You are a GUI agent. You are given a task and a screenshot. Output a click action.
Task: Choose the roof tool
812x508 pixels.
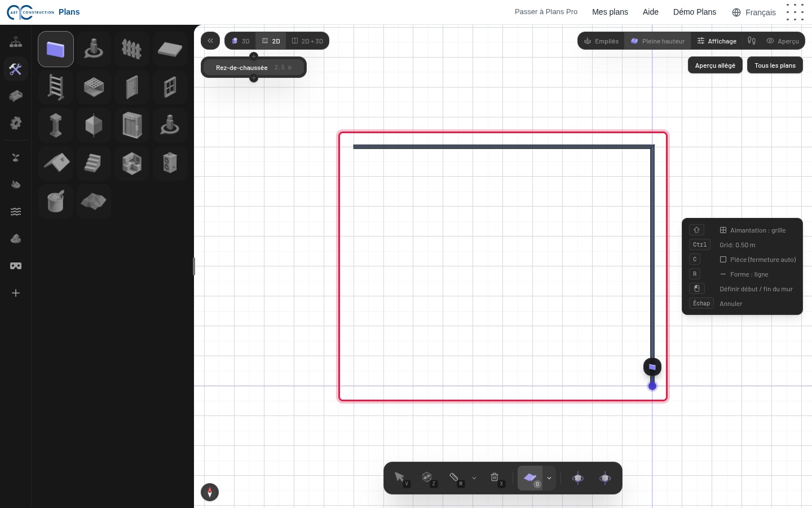[x=56, y=163]
